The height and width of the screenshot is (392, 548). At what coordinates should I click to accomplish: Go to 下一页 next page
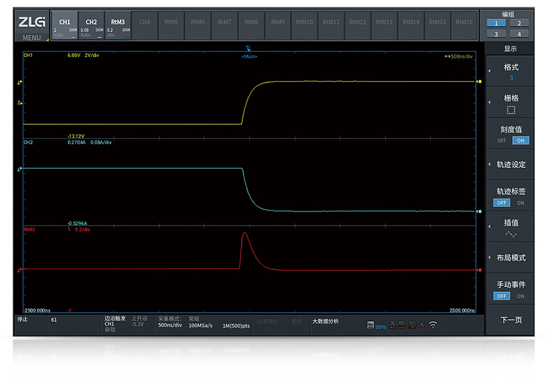[509, 320]
